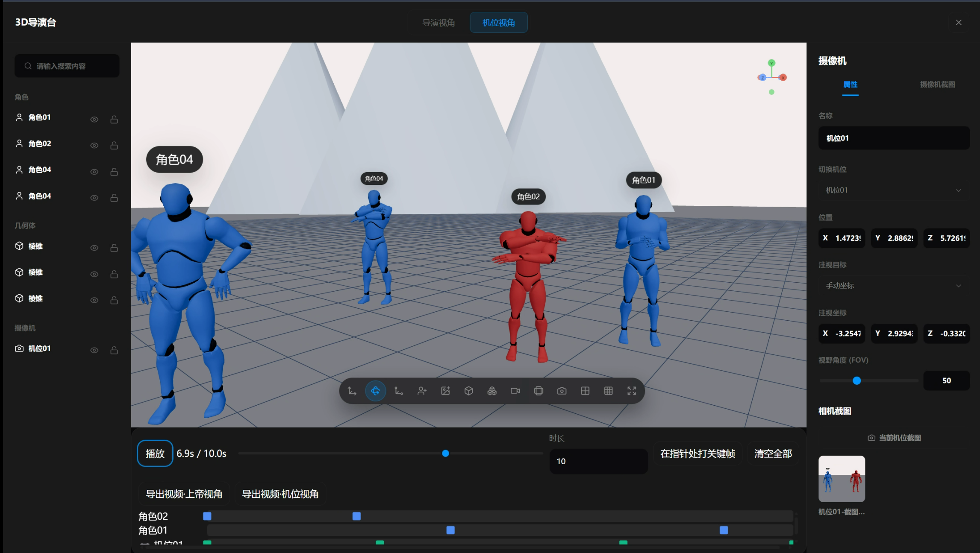Open the 摄像机截图 tab
Screen dimensions: 980x553
(937, 85)
